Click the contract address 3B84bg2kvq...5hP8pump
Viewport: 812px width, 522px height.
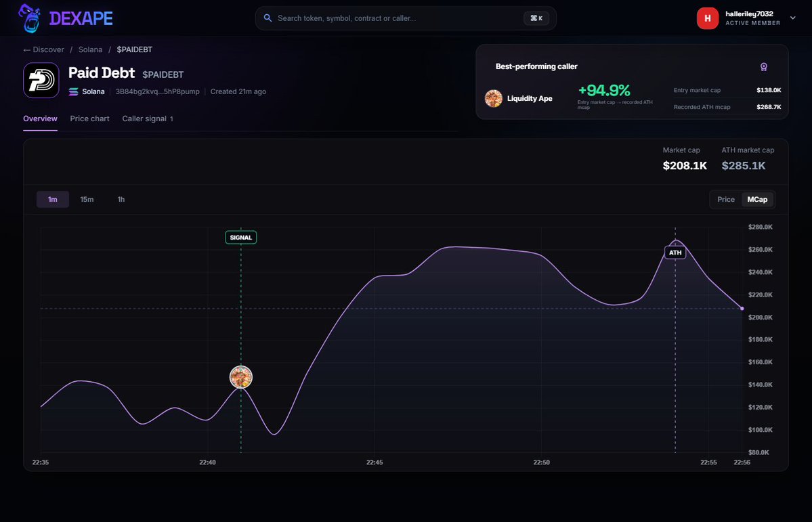157,91
